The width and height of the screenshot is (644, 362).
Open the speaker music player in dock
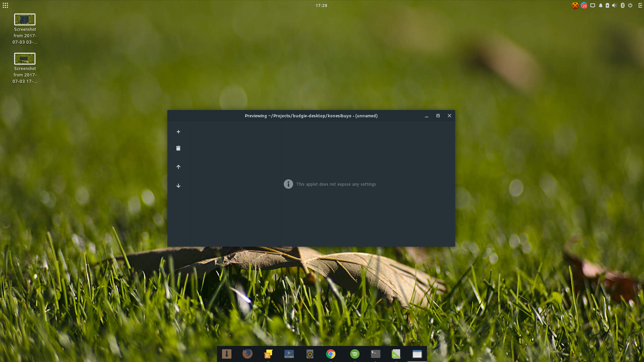coord(310,354)
